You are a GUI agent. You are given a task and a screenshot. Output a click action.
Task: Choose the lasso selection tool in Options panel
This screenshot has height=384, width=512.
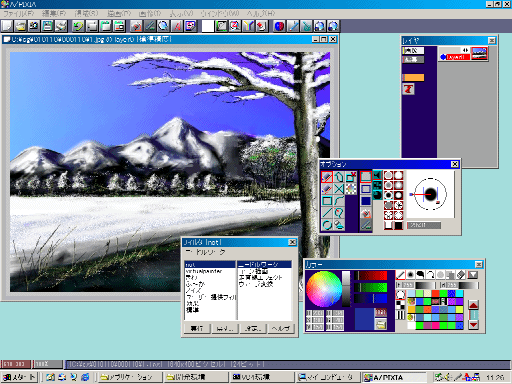pos(339,212)
